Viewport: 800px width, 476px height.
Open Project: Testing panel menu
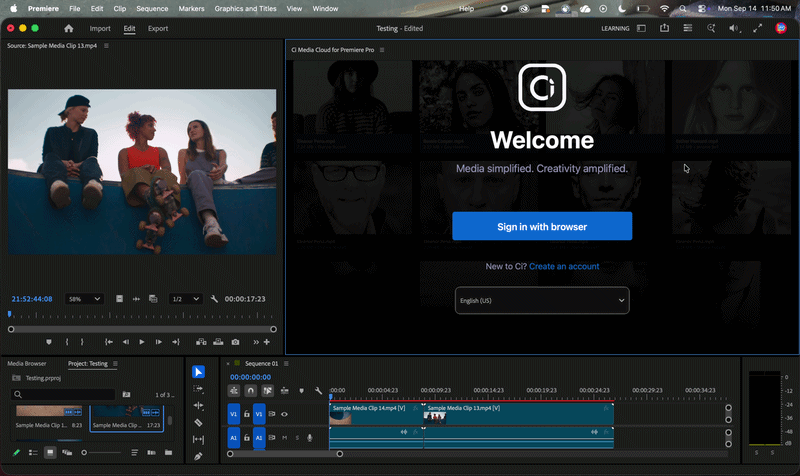[115, 363]
